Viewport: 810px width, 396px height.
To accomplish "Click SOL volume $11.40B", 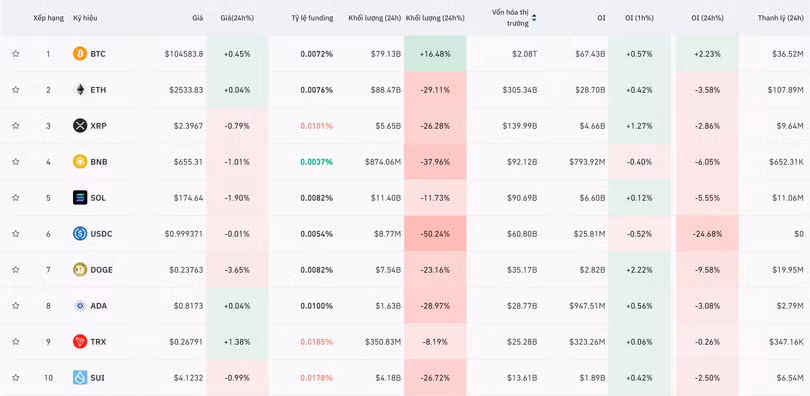I will click(386, 198).
